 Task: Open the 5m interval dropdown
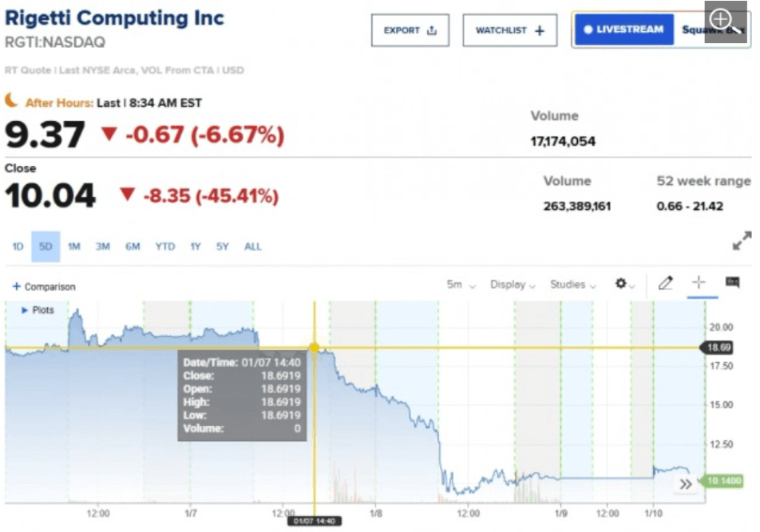[461, 285]
